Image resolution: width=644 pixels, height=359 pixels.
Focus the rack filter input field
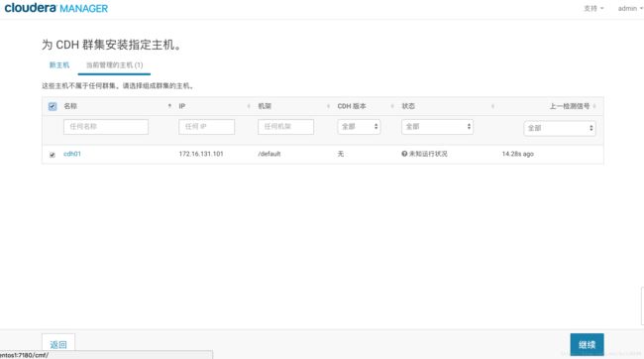[286, 127]
